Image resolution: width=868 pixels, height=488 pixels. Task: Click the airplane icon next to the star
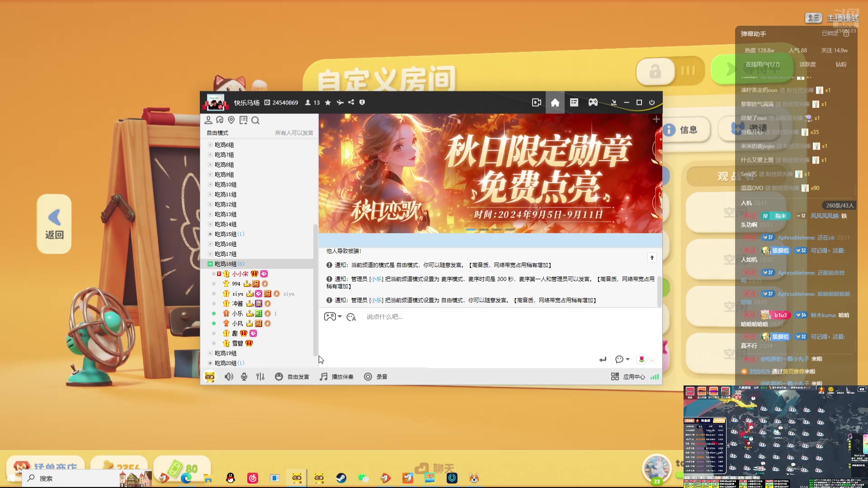click(340, 103)
